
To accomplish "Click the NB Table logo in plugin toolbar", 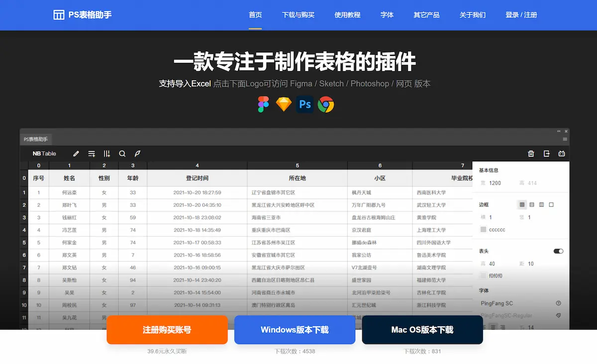I will pos(44,154).
